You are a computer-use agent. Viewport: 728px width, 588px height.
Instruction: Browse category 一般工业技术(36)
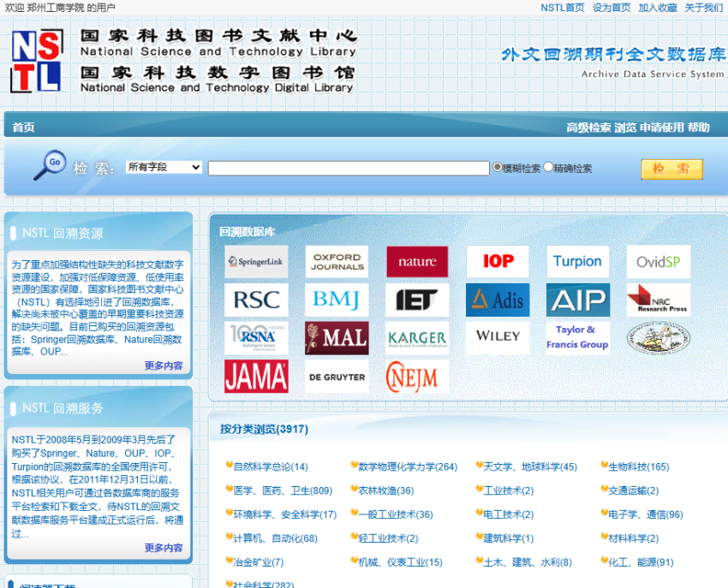point(395,514)
